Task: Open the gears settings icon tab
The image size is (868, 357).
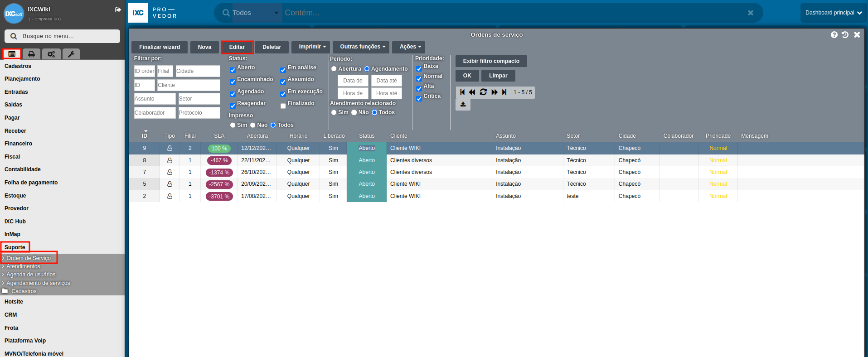Action: pos(51,54)
